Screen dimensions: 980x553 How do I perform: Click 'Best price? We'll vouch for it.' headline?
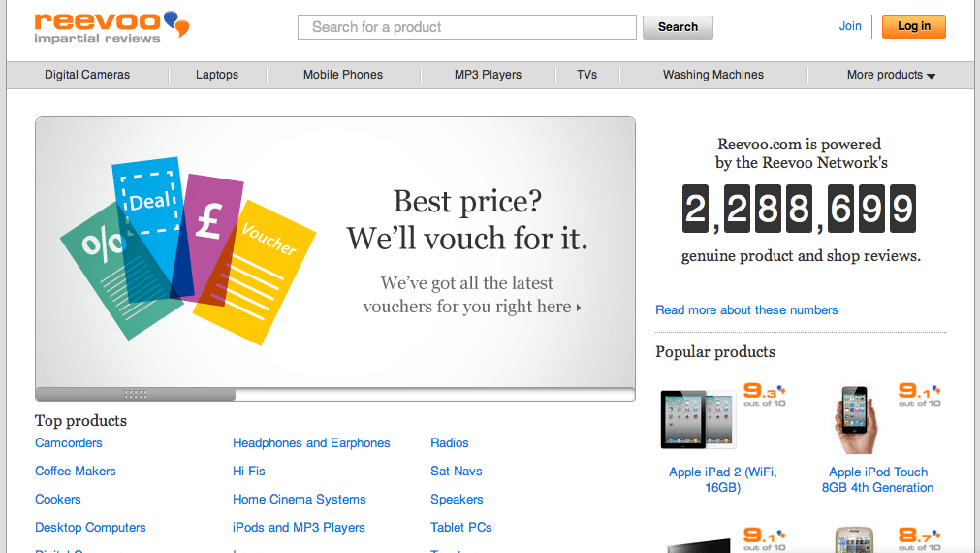467,219
